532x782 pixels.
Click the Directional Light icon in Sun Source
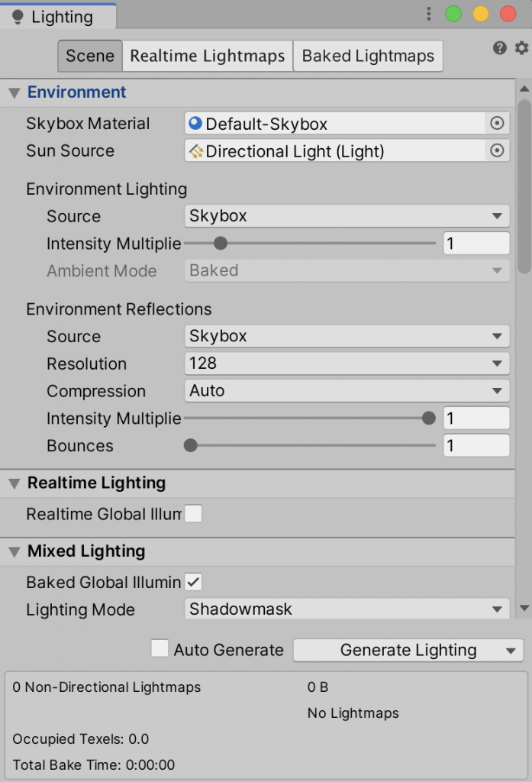coord(196,151)
